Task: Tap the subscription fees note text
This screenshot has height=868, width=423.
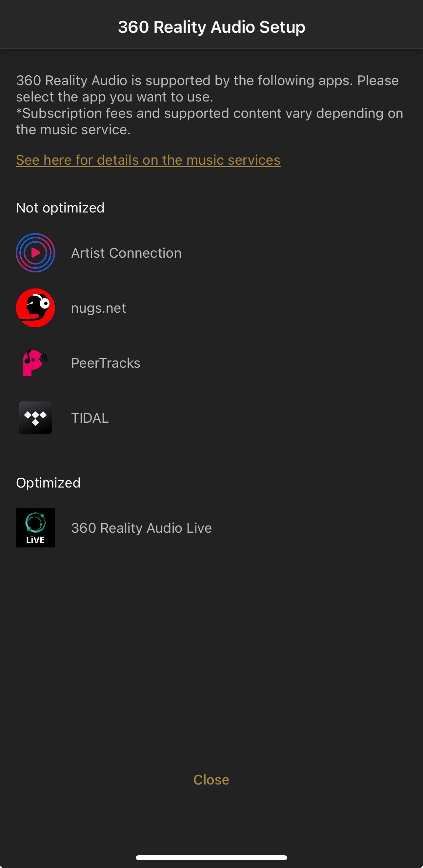Action: coord(210,121)
